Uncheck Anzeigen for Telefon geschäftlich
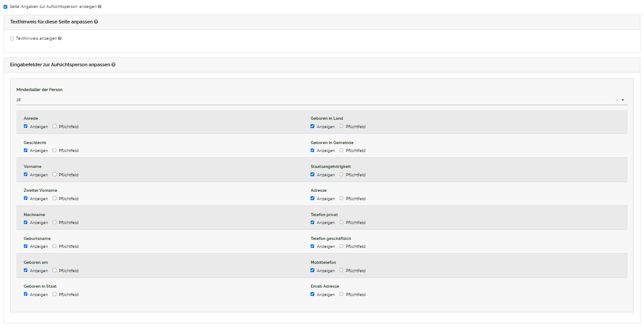Image resolution: width=644 pixels, height=327 pixels. [313, 246]
